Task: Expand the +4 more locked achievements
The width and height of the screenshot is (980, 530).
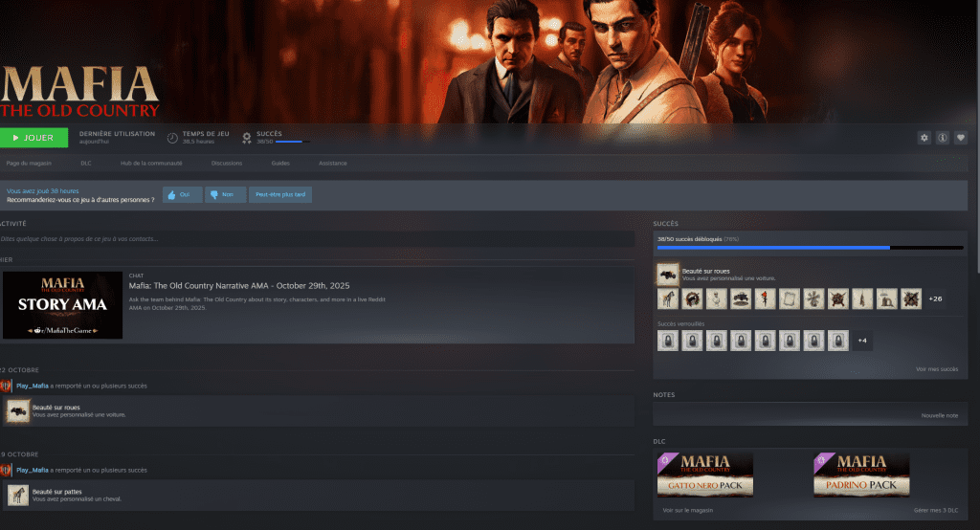Action: [861, 341]
